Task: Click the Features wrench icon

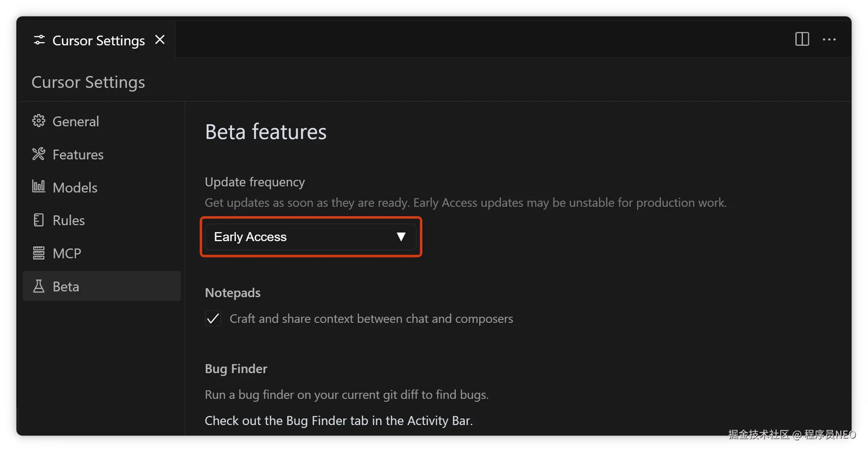Action: click(39, 154)
